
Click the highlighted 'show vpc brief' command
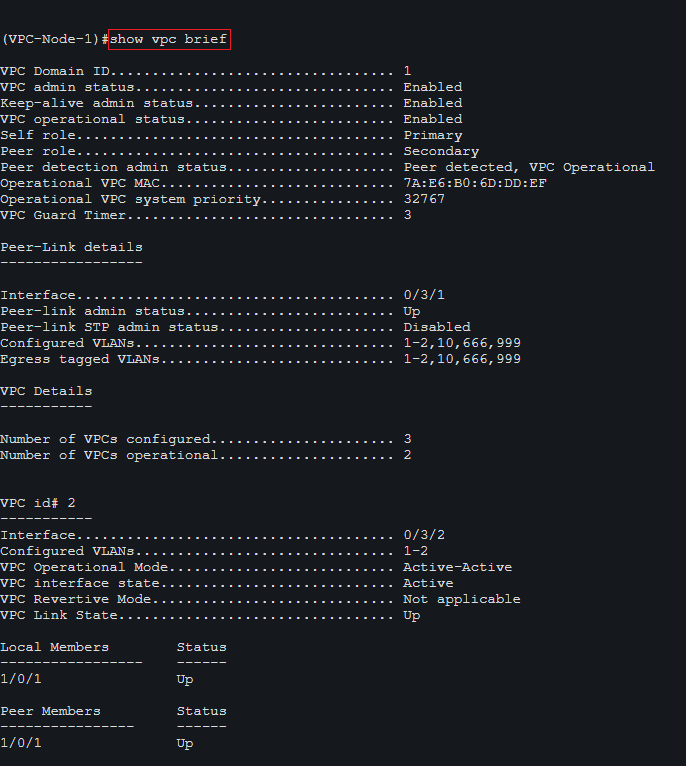[x=169, y=39]
